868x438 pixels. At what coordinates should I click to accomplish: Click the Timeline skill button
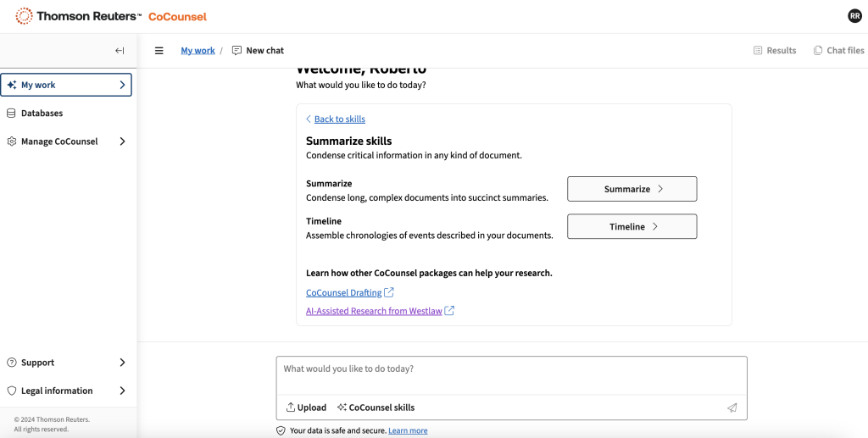click(x=632, y=227)
